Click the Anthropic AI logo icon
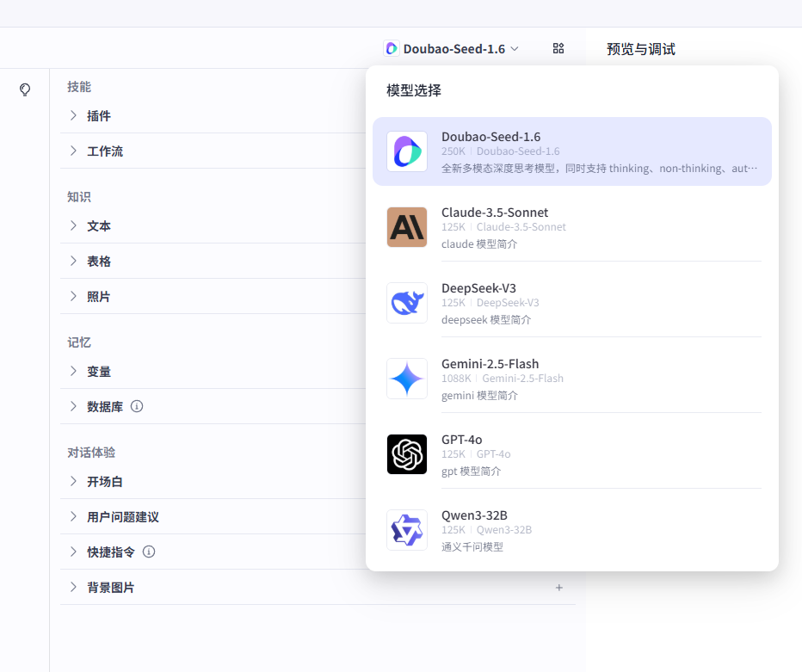 pyautogui.click(x=407, y=227)
